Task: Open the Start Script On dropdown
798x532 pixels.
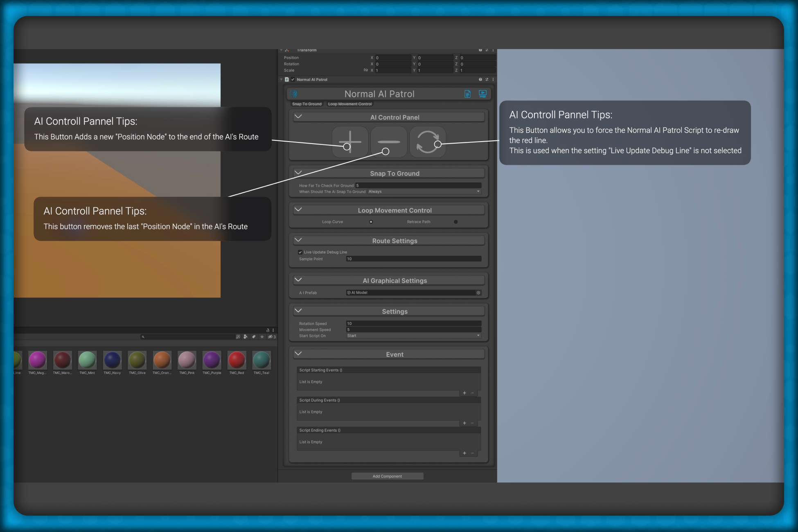Action: [413, 336]
